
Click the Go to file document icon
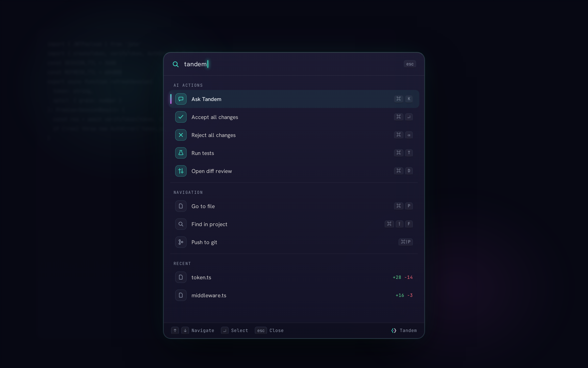[x=181, y=206]
